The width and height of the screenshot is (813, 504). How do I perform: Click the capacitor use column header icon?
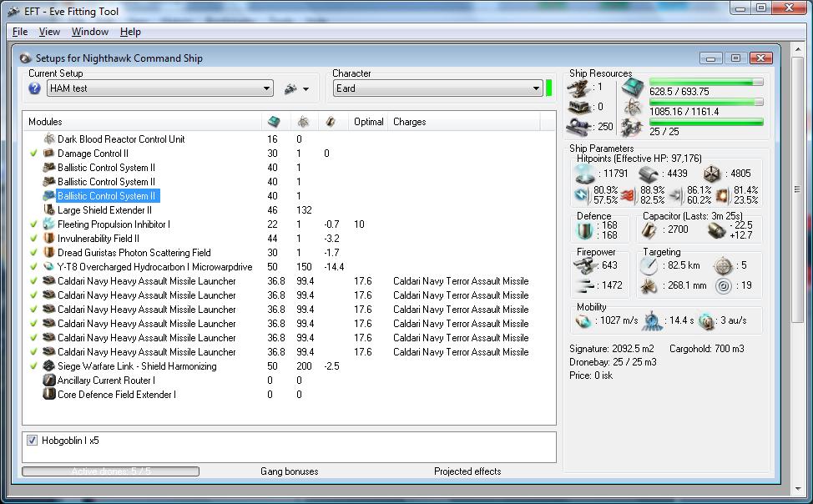331,122
